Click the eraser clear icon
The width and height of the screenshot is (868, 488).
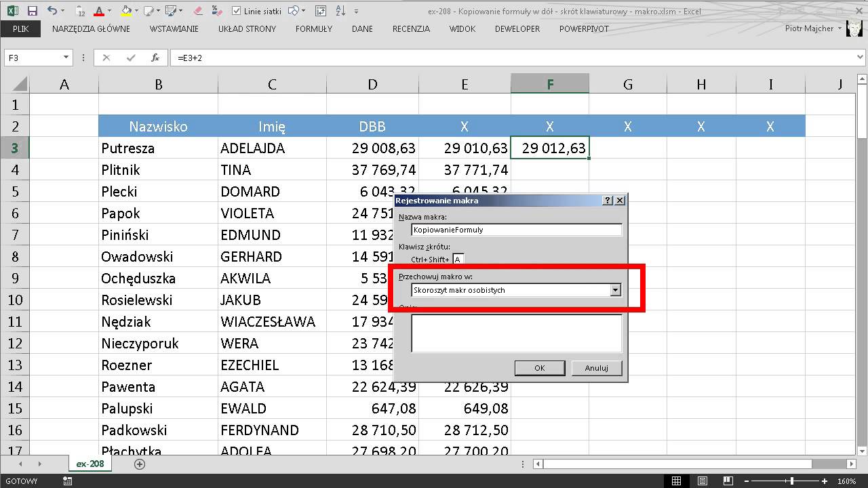point(198,11)
